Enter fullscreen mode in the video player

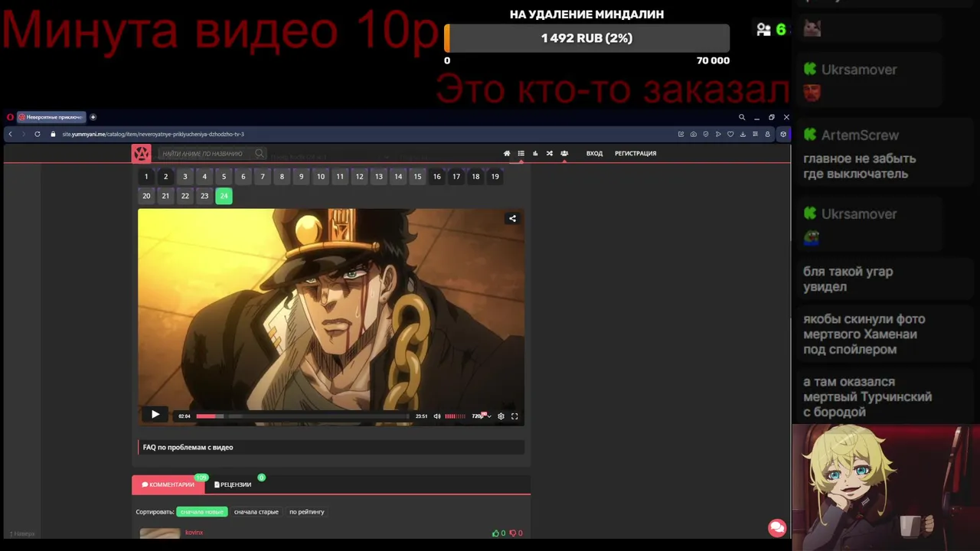[x=514, y=416]
